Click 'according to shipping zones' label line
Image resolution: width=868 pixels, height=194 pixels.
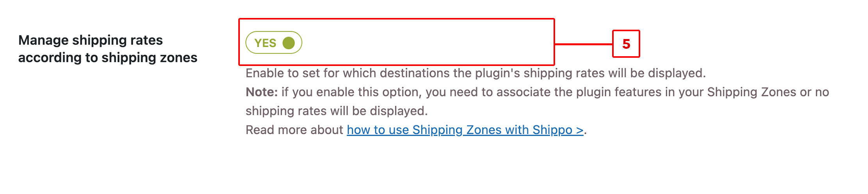coord(108,58)
